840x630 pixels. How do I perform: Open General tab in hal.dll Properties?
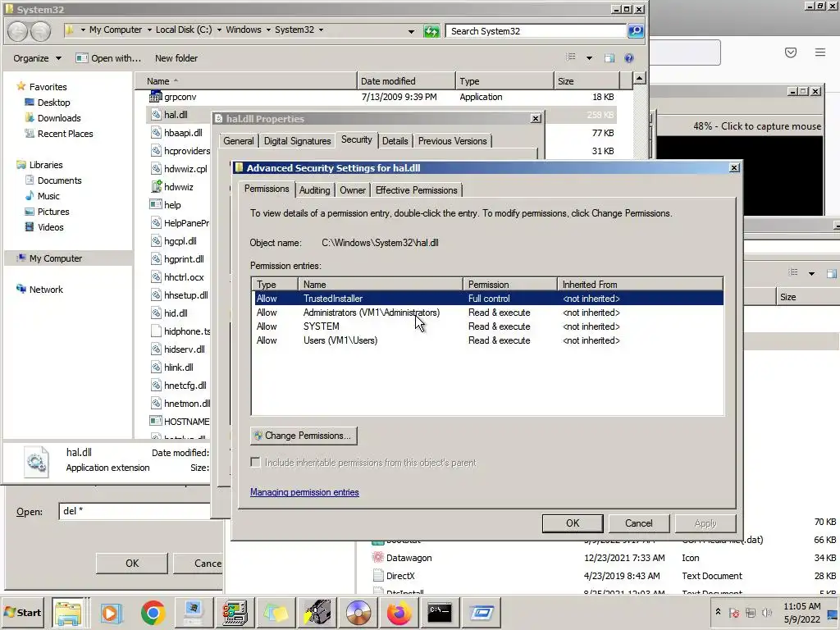pyautogui.click(x=239, y=141)
